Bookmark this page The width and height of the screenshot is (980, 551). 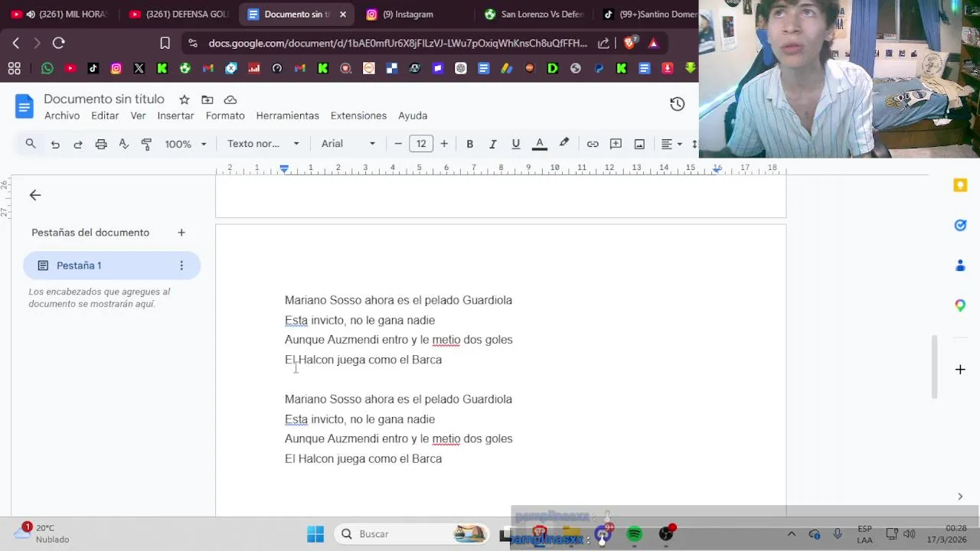(165, 44)
